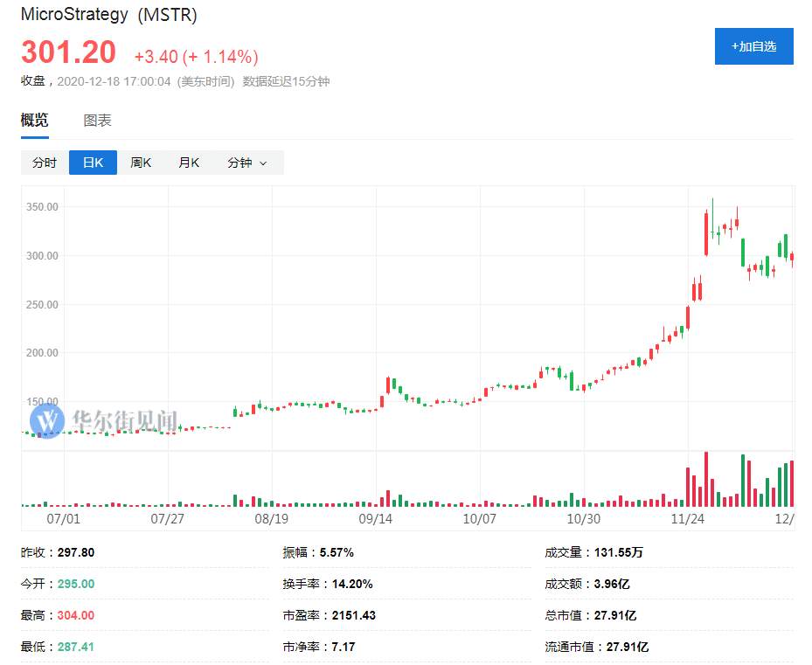Select the 日K chart period

[x=94, y=163]
